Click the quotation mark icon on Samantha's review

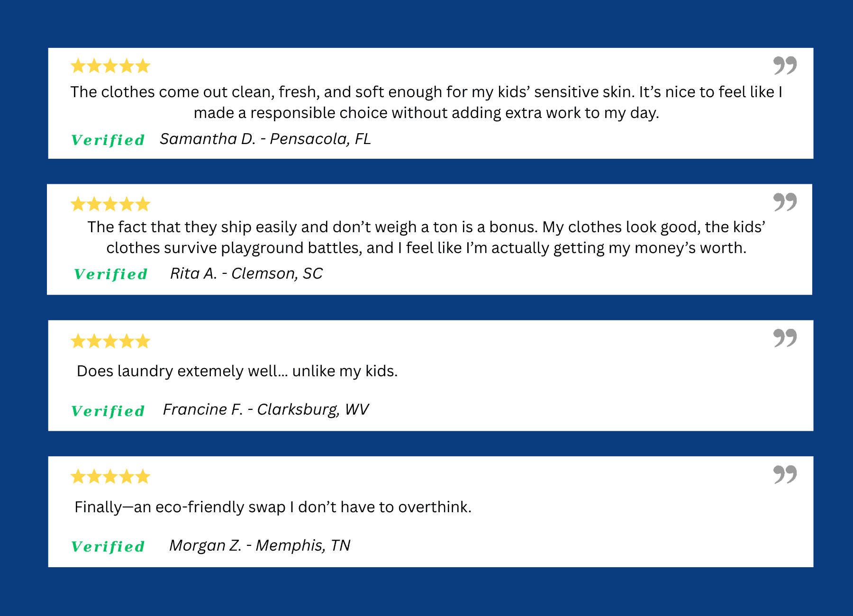(785, 65)
